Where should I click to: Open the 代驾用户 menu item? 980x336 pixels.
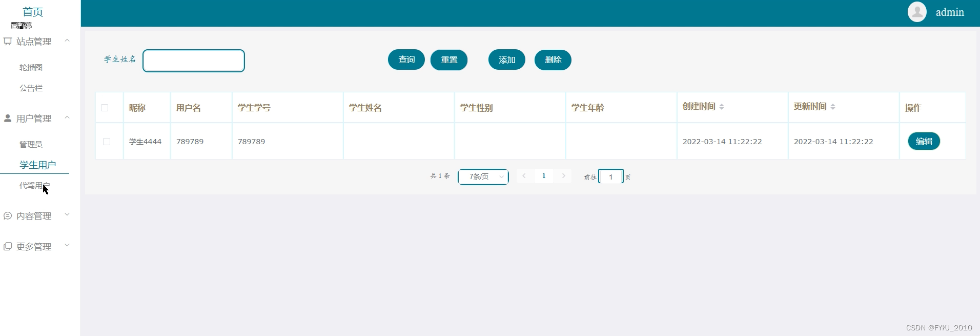click(x=34, y=185)
